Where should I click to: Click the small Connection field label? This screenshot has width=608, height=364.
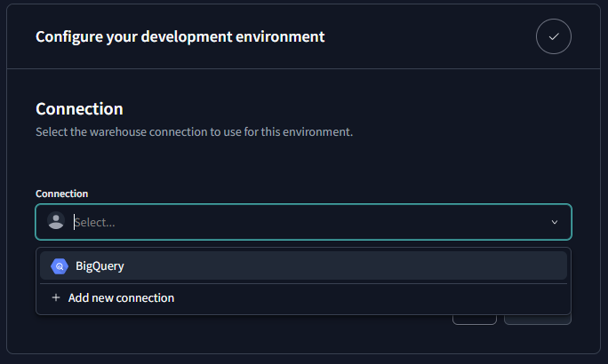pyautogui.click(x=62, y=194)
